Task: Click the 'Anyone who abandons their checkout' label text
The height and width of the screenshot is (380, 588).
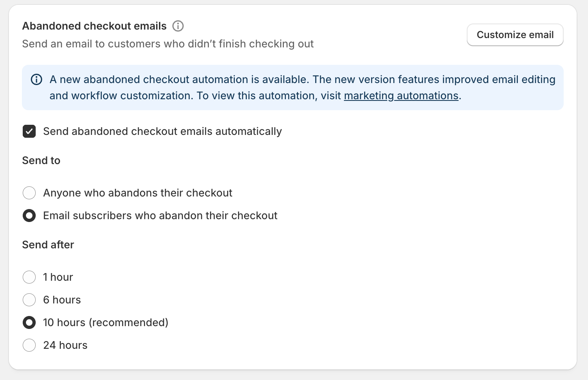Action: (137, 193)
